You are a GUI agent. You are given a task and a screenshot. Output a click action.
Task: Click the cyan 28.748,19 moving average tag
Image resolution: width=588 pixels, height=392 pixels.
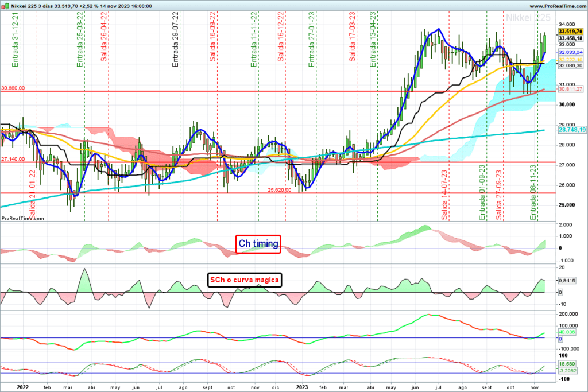click(572, 130)
